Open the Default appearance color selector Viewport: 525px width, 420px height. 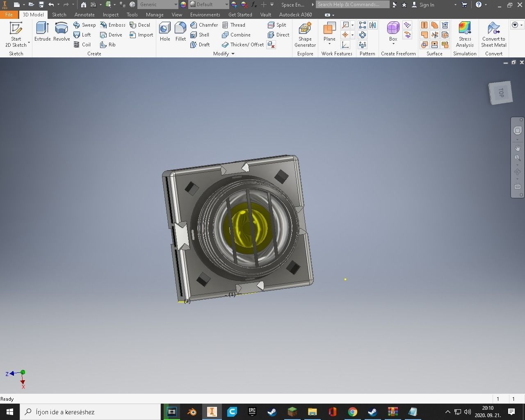pos(227,5)
